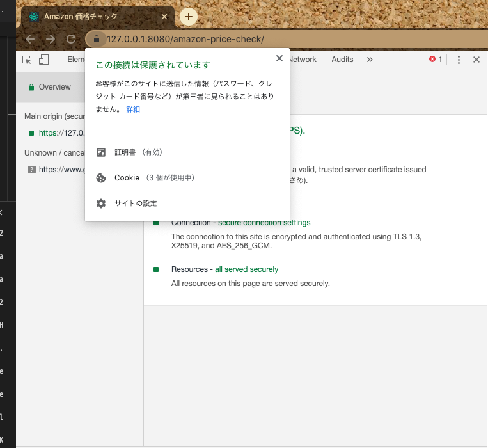Click the green Overview lock icon
488x448 pixels.
pyautogui.click(x=31, y=87)
